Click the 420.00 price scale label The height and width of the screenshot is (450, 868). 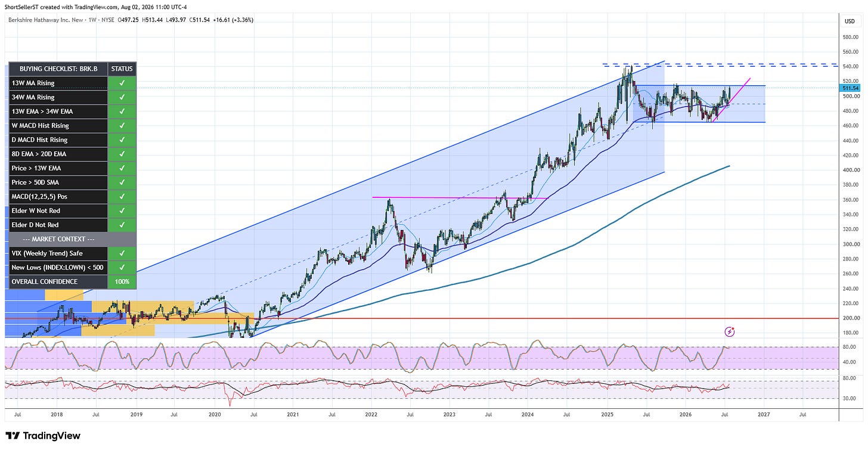tap(850, 155)
